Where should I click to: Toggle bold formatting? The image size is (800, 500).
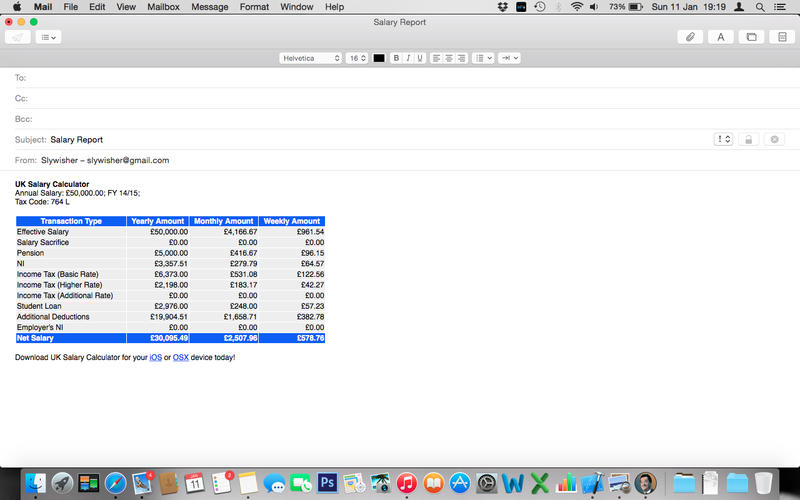point(396,58)
